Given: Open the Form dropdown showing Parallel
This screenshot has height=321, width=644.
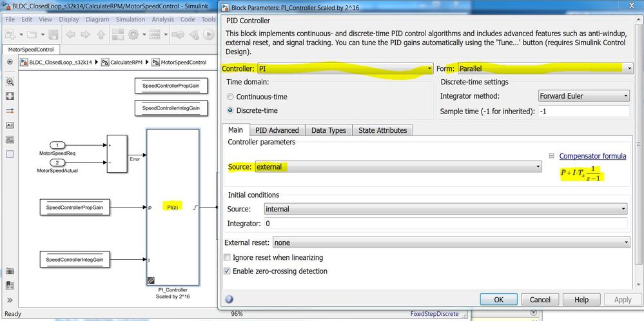Looking at the screenshot, I should (545, 68).
